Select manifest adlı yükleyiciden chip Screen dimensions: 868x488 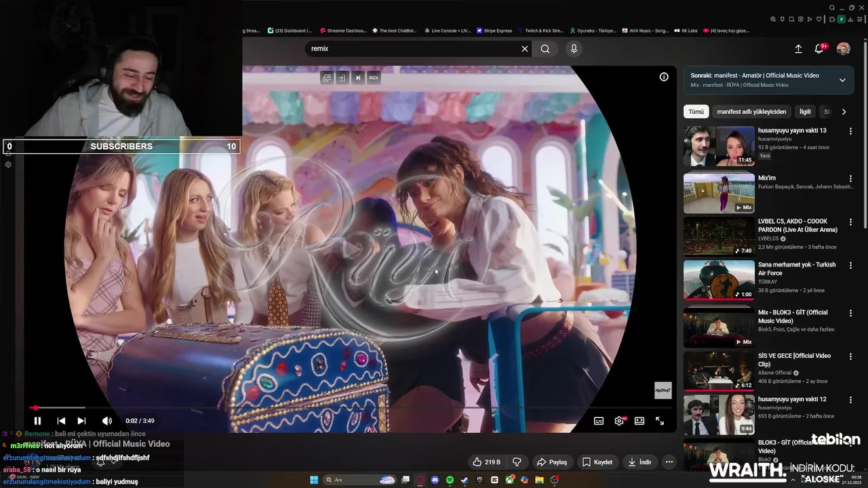pyautogui.click(x=751, y=112)
